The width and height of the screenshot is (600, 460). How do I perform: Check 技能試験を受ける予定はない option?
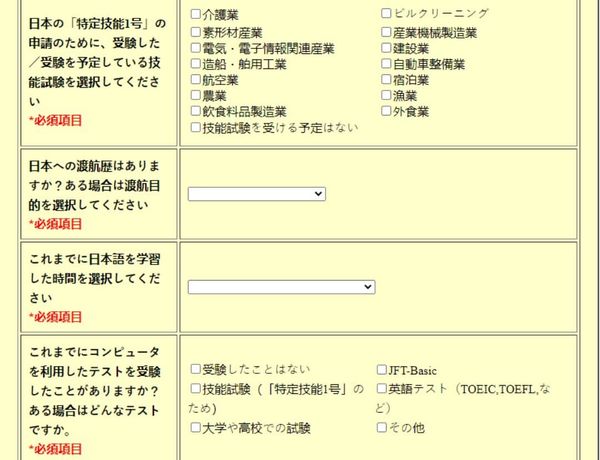[196, 127]
